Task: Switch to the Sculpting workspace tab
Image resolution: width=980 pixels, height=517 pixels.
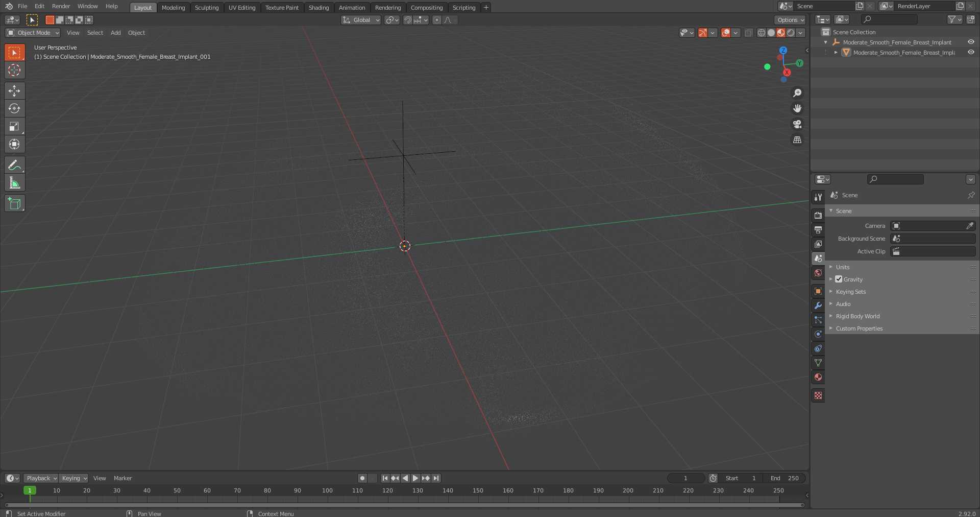Action: pyautogui.click(x=207, y=8)
